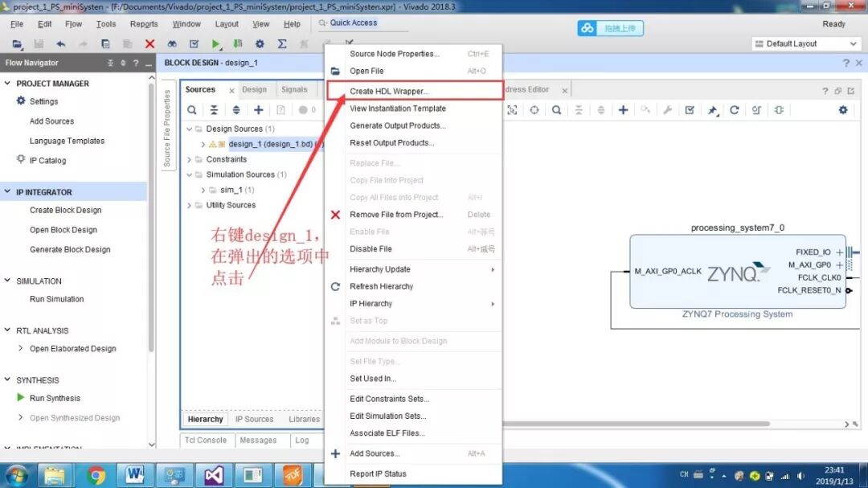Click Regenerate Layout refresh icon in diagram toolbar
The image size is (868, 488).
(734, 109)
